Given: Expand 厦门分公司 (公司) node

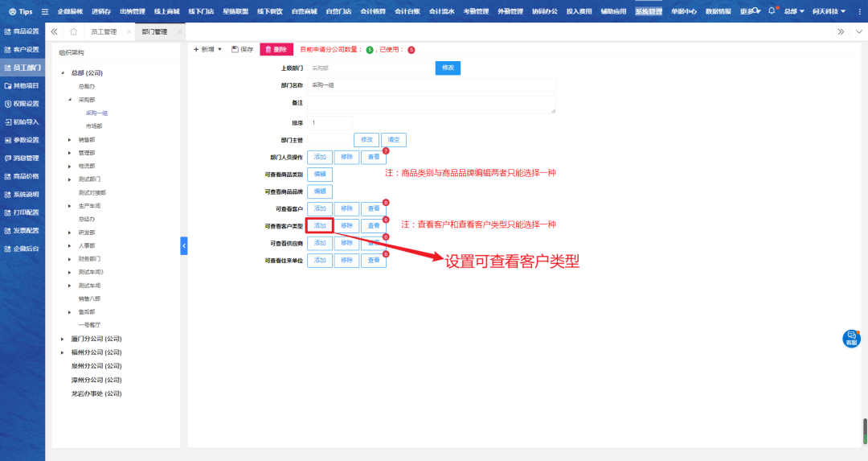Looking at the screenshot, I should (x=63, y=339).
